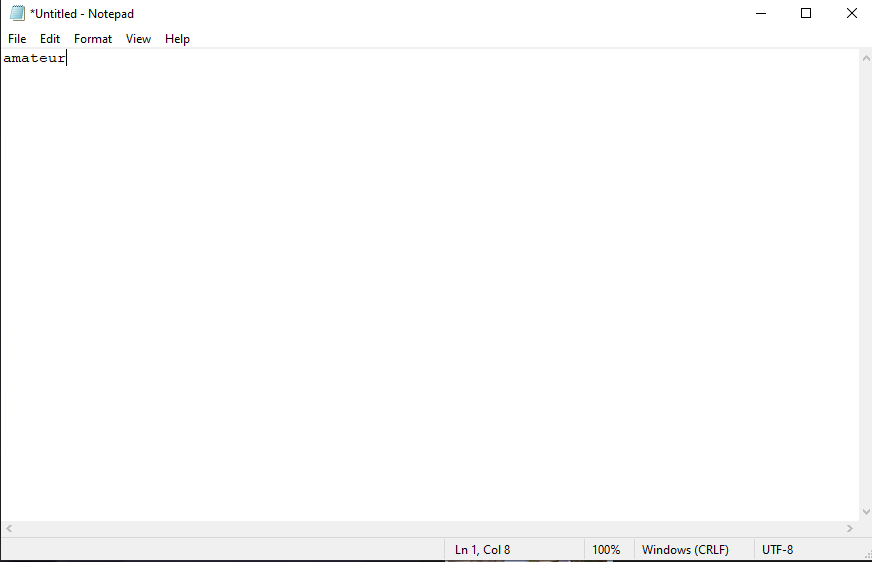Click the horizontal scrollbar right arrow
Image resolution: width=872 pixels, height=562 pixels.
pos(850,528)
